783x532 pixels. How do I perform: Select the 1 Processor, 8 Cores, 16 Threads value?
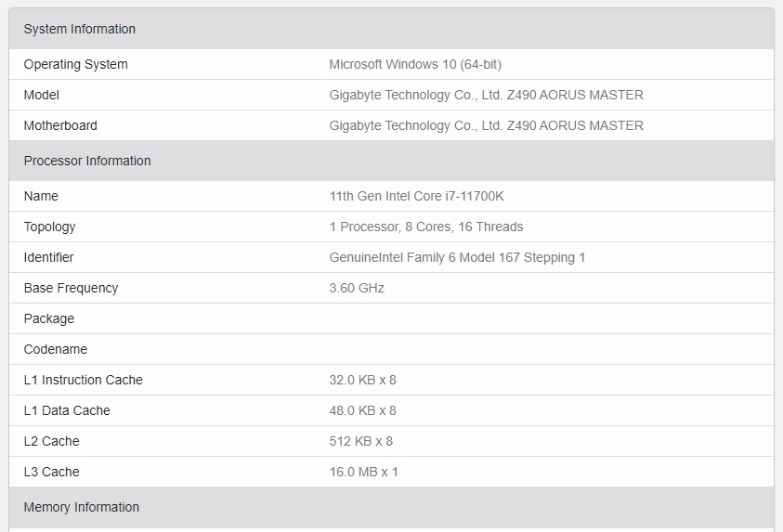[x=426, y=227]
